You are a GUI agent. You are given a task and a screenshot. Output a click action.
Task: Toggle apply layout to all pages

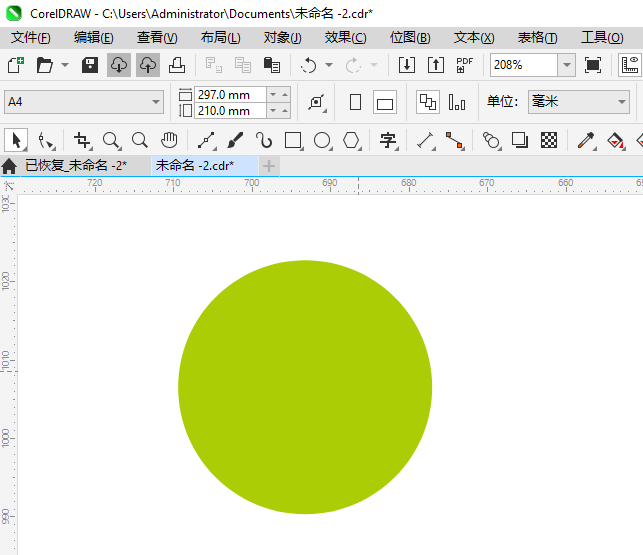[428, 102]
